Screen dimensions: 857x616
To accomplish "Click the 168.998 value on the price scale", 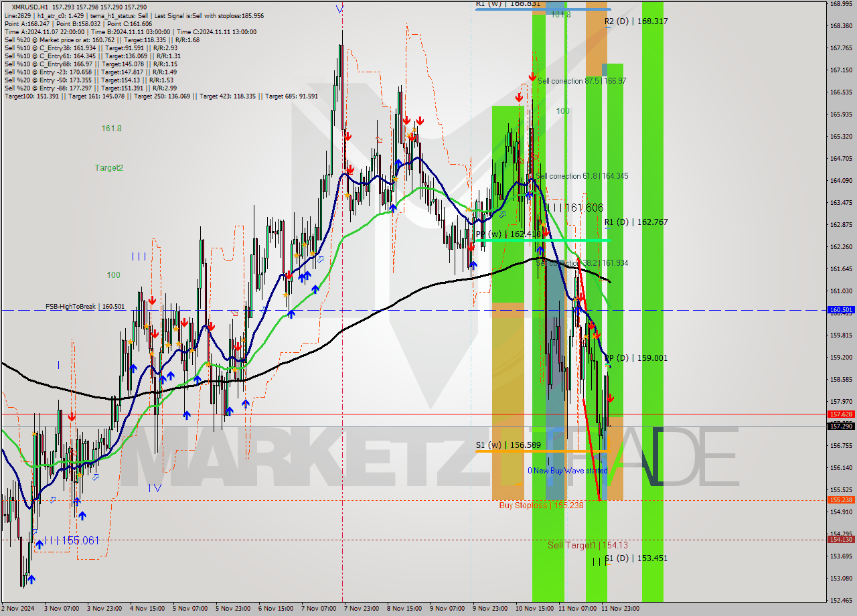I will click(x=841, y=4).
